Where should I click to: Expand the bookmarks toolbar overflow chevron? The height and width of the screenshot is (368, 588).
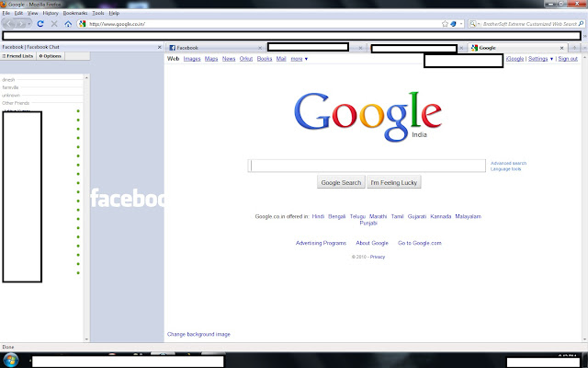point(584,36)
